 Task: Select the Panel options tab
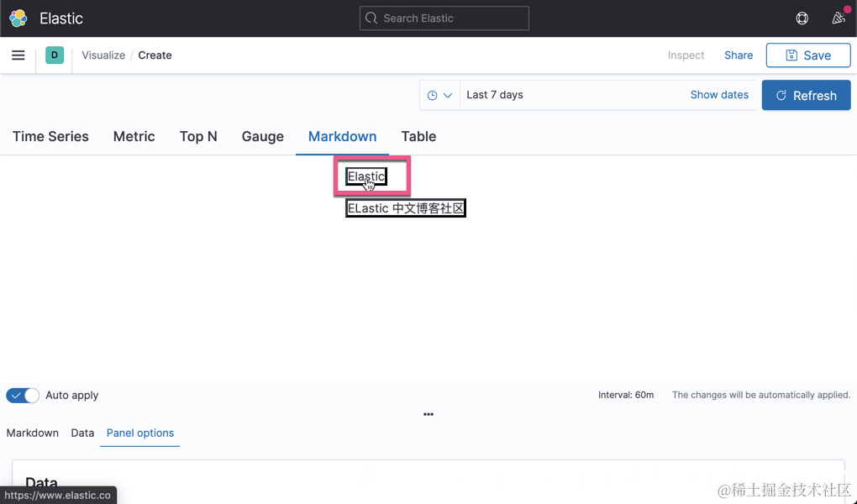(140, 433)
